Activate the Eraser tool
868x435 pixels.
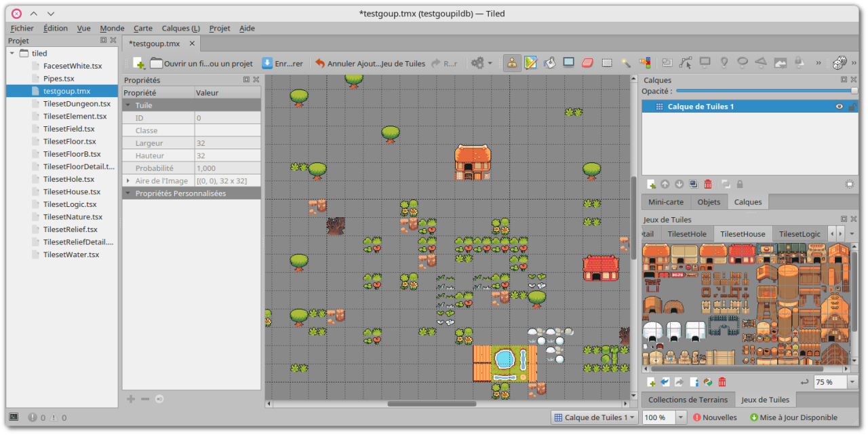(x=586, y=62)
